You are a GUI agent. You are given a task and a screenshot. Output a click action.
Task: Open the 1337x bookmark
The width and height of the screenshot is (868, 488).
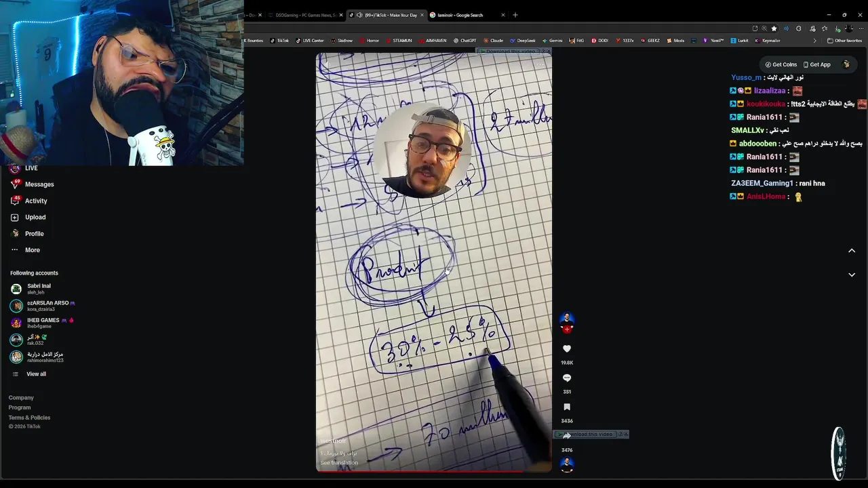click(625, 41)
